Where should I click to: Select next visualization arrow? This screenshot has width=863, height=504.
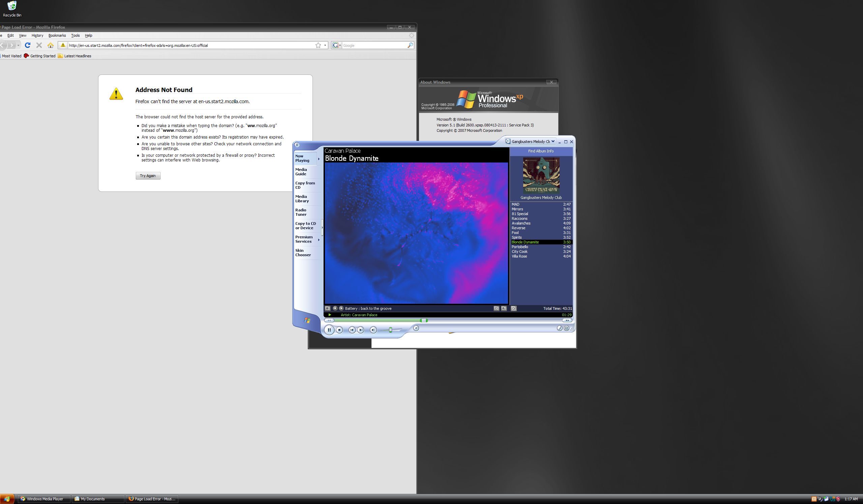(341, 308)
